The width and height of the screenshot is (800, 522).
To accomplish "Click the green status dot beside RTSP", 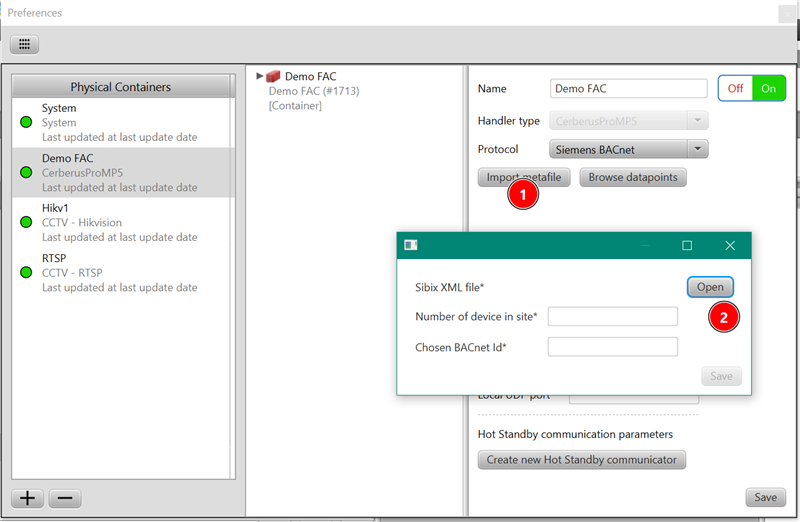I will coord(26,272).
